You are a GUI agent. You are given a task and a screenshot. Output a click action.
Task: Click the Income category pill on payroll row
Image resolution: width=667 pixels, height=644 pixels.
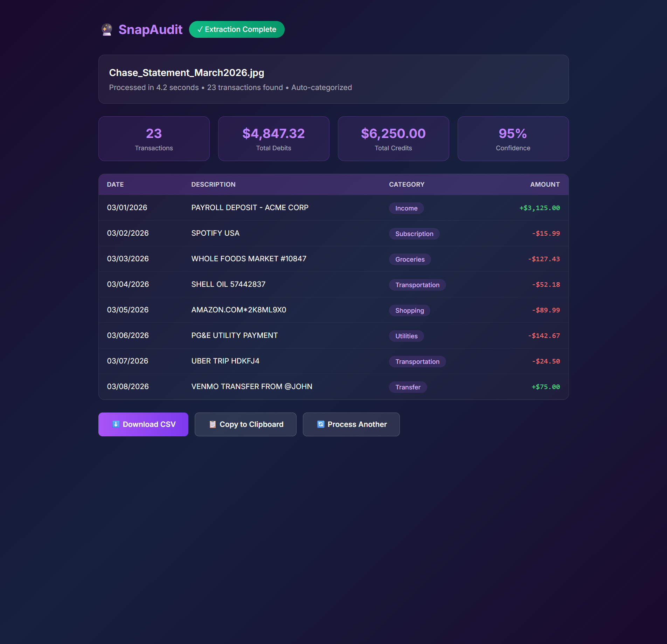pos(406,208)
